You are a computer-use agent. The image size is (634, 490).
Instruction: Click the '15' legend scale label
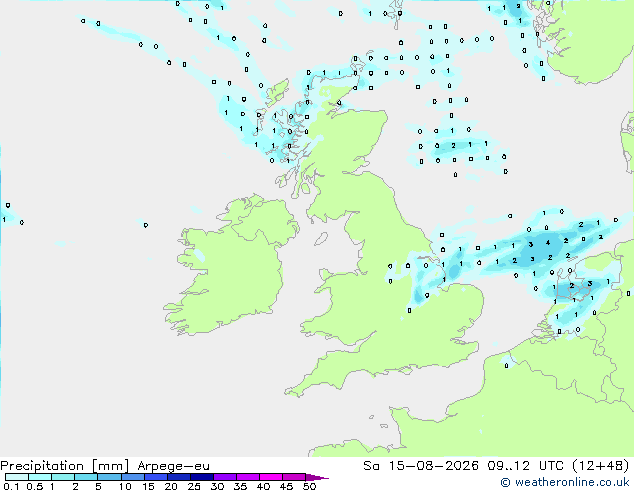(x=148, y=486)
